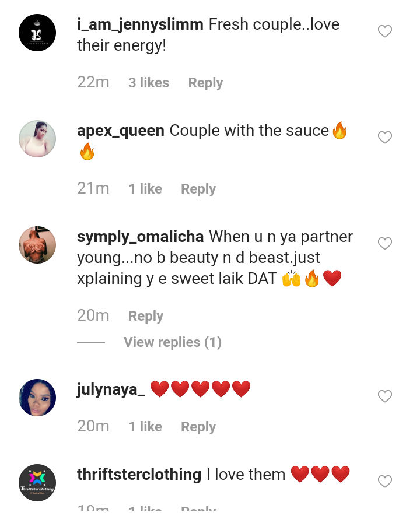The image size is (420, 516).
Task: View the 3 likes on first comment
Action: tap(149, 83)
